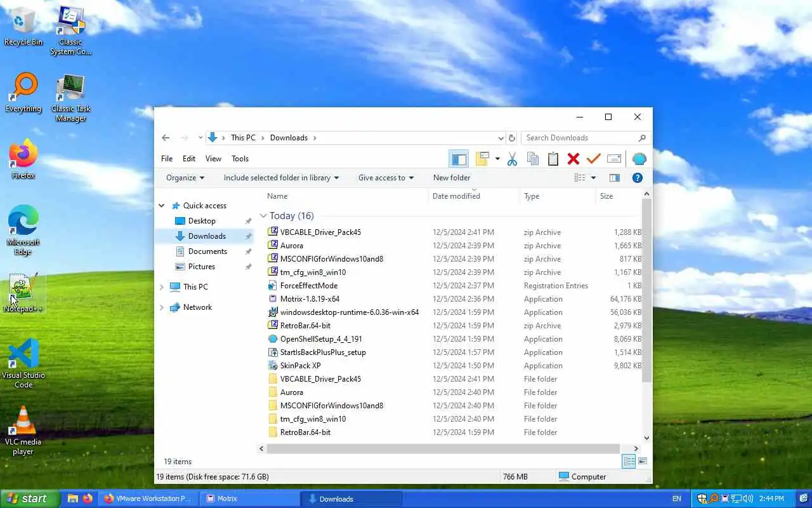Click the Paste clipboard icon

[553, 159]
